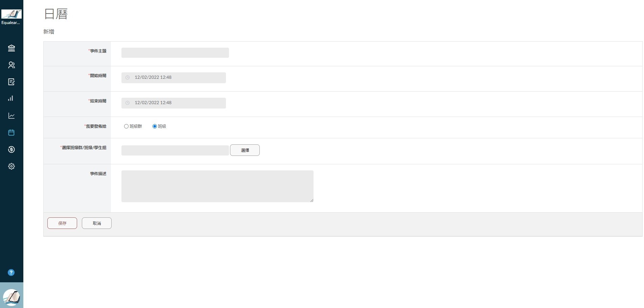Focus the 事件描述 text area
This screenshot has width=644, height=308.
click(x=217, y=186)
